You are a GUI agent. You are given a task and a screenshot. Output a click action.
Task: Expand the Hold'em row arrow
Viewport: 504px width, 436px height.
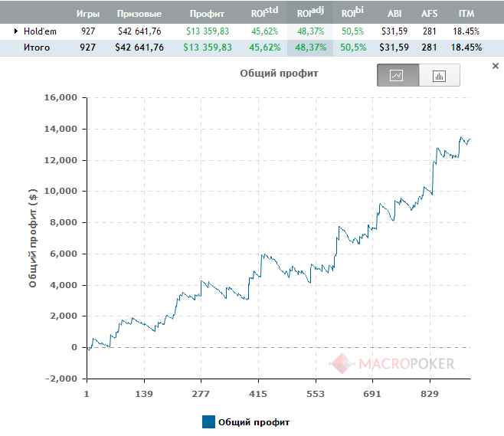point(16,31)
